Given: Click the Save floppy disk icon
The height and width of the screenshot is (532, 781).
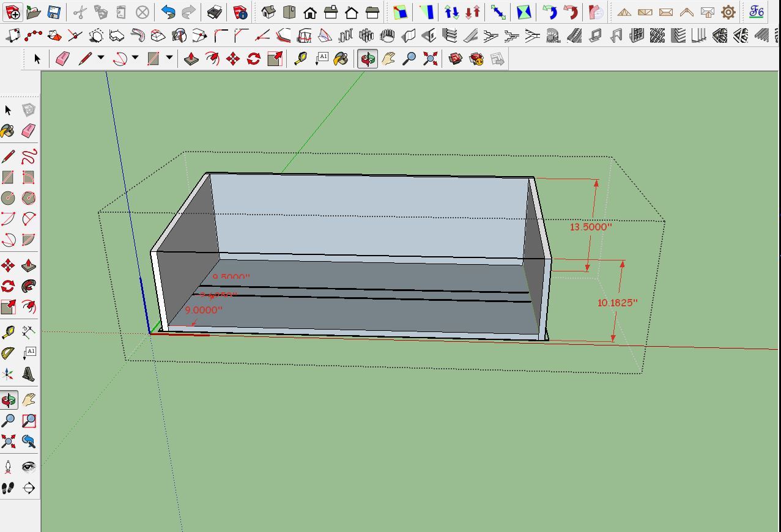Looking at the screenshot, I should point(54,12).
